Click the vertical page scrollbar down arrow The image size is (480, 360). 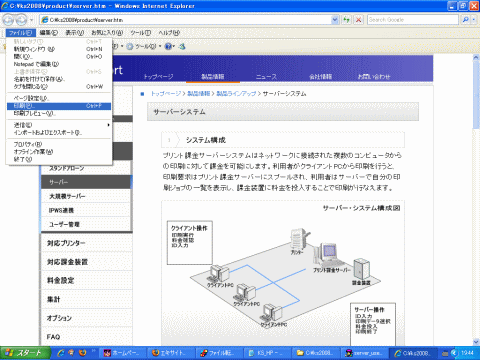coord(476,342)
